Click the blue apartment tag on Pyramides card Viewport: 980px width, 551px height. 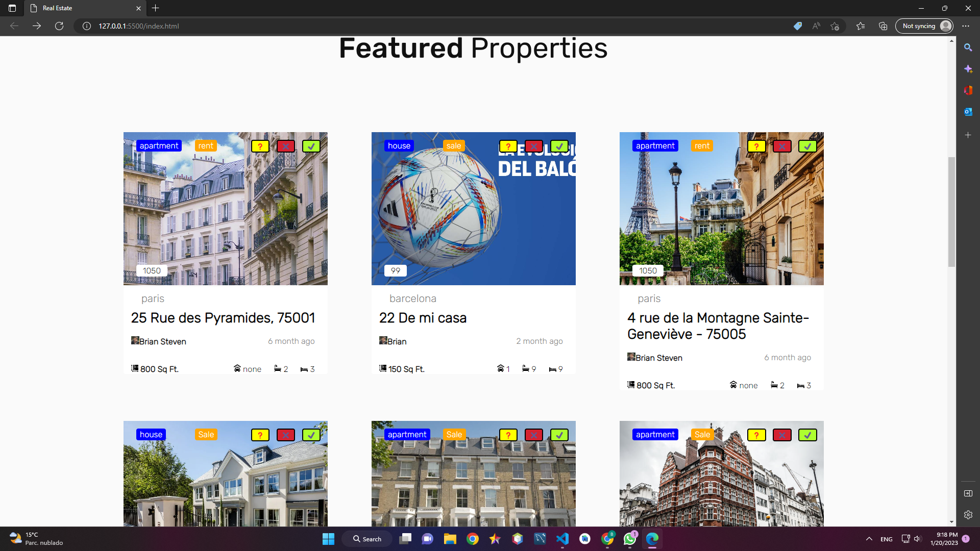[x=159, y=146]
